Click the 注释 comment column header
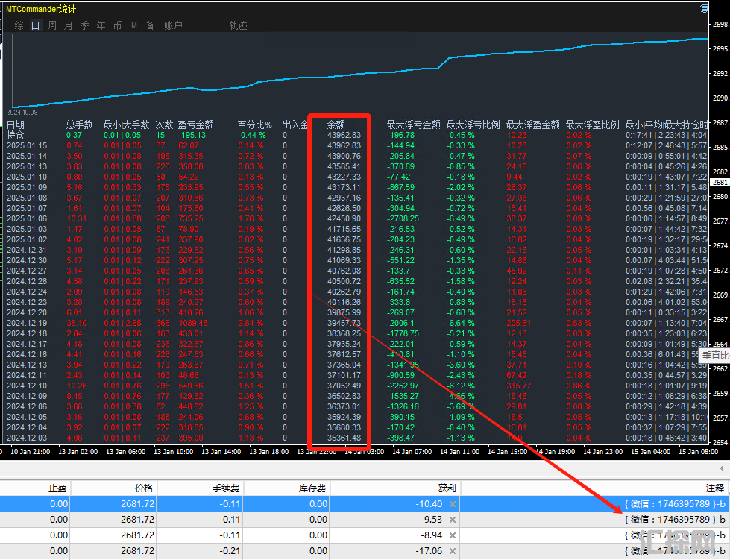Viewport: 730px width, 560px height. 714,488
